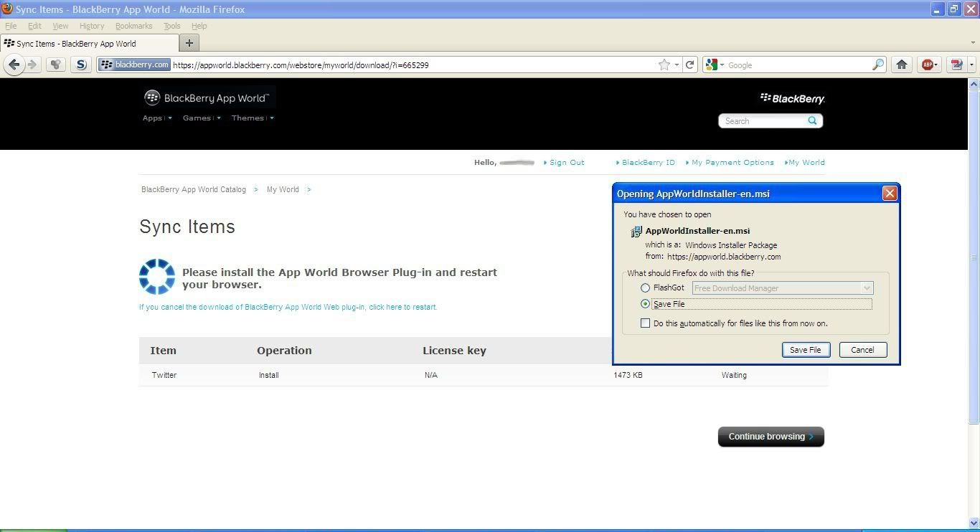Click the S toolbar icon beside navigation arrows
This screenshot has height=532, width=980.
click(x=81, y=65)
